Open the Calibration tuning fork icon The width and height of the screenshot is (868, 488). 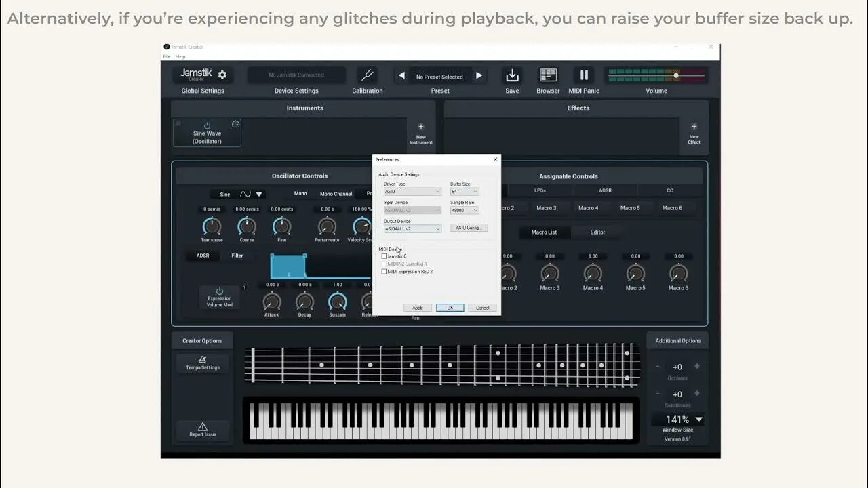pos(367,75)
